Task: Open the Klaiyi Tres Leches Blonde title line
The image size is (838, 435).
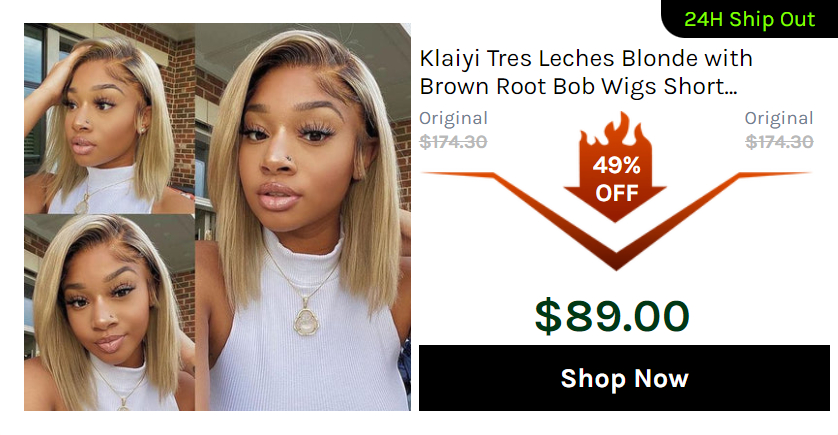Action: coord(586,58)
